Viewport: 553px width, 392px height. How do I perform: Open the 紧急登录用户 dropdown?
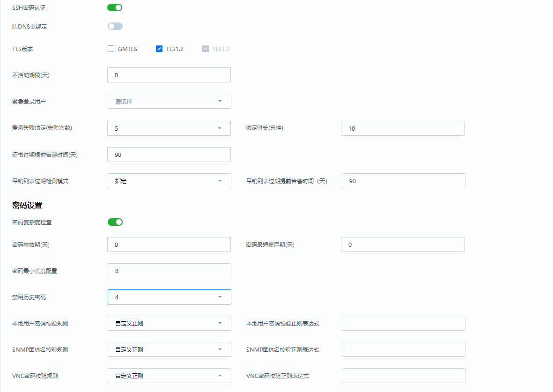click(169, 101)
